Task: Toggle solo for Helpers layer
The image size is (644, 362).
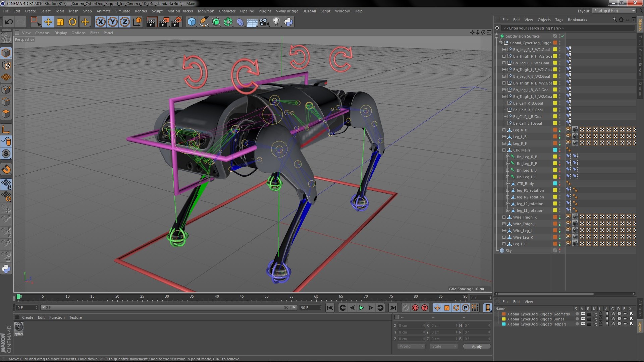Action: (x=577, y=324)
